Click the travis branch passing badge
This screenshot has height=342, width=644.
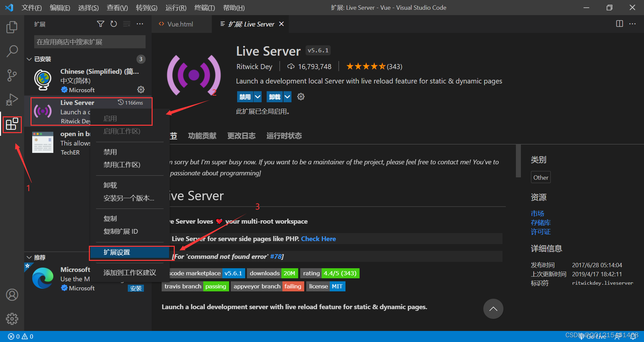point(195,286)
